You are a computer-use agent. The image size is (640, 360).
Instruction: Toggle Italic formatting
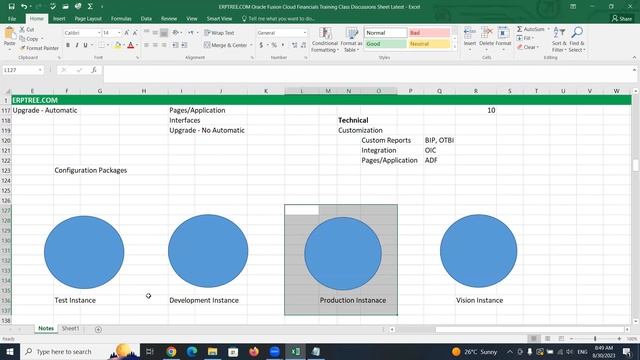[76, 45]
